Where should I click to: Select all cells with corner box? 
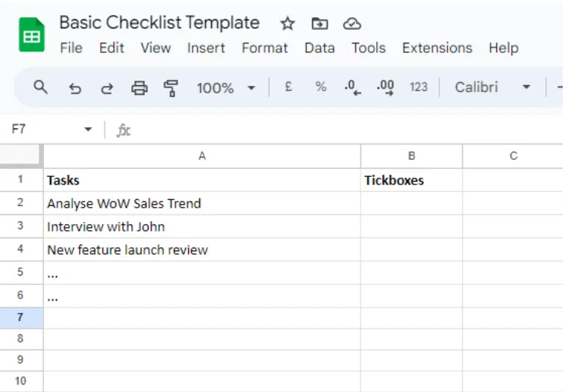coord(20,155)
